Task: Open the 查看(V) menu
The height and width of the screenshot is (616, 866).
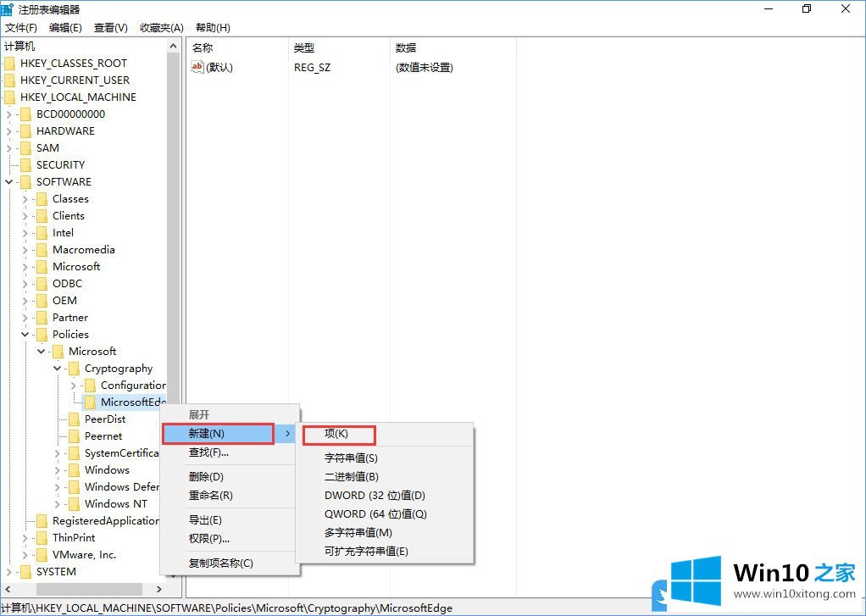Action: click(110, 28)
